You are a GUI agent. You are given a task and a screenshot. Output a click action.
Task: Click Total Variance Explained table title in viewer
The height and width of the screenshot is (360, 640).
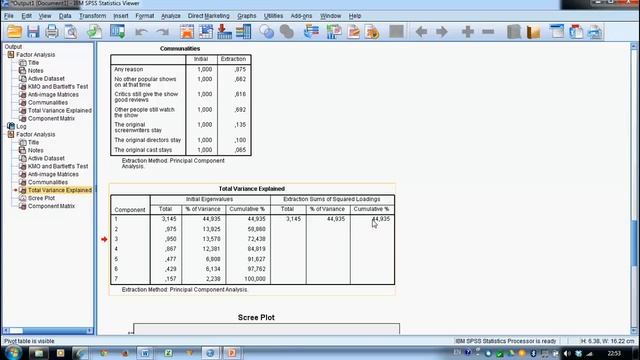(252, 189)
